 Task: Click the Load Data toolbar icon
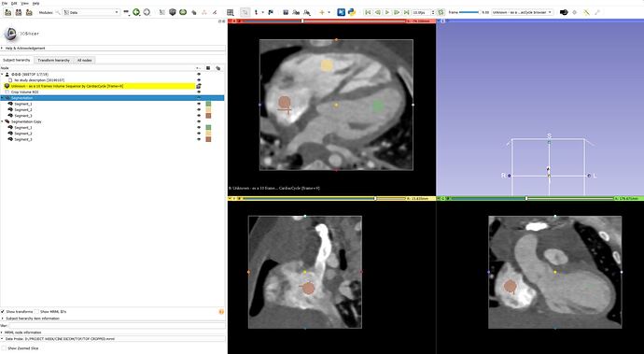pyautogui.click(x=7, y=12)
